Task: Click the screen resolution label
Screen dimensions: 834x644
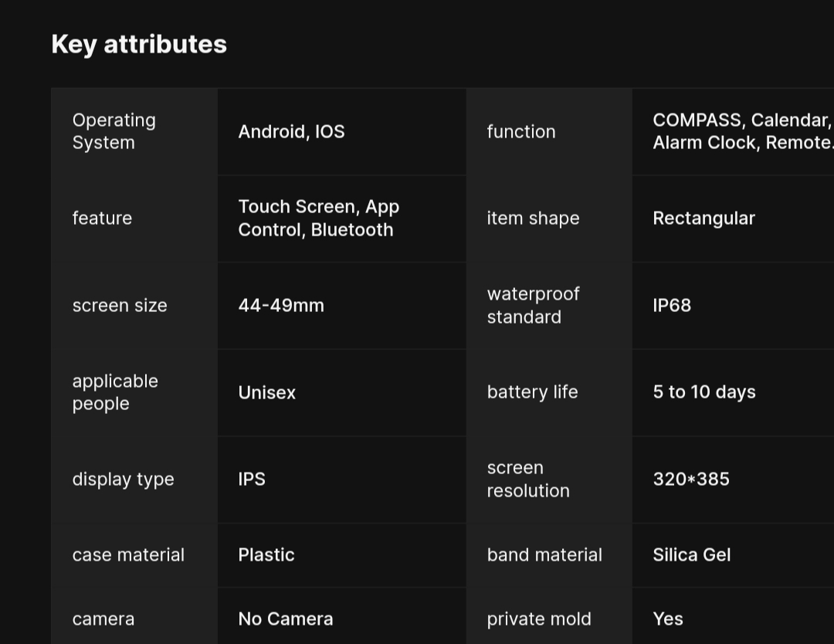Action: 528,479
